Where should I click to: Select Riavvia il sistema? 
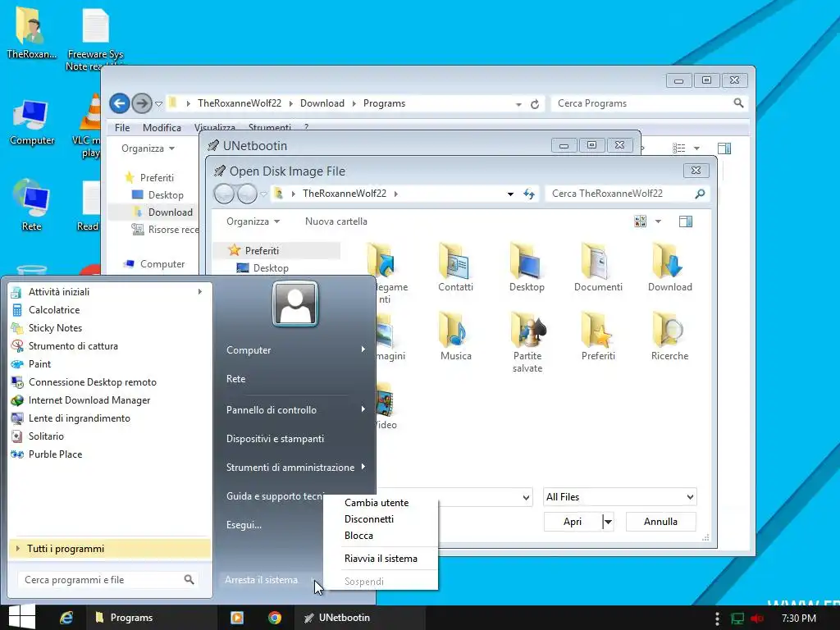(381, 559)
